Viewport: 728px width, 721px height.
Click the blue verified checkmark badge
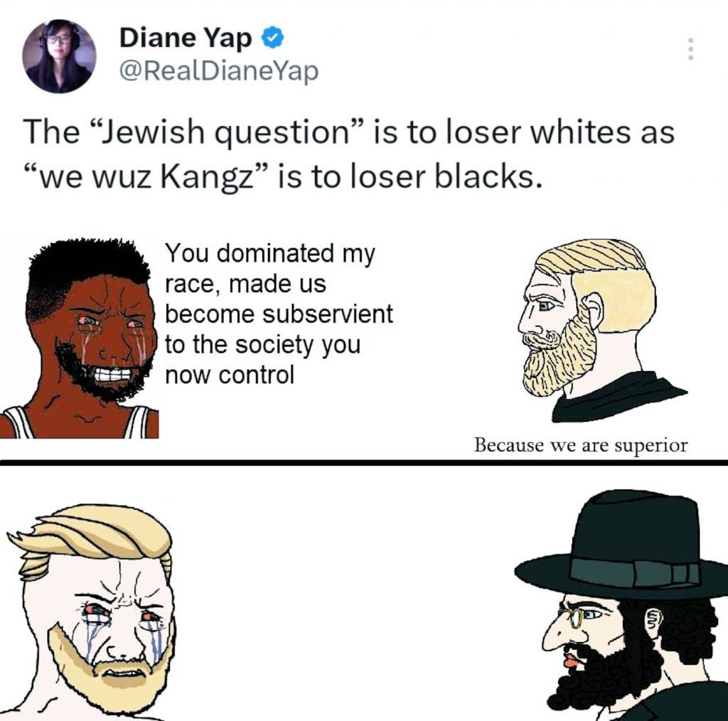[274, 38]
